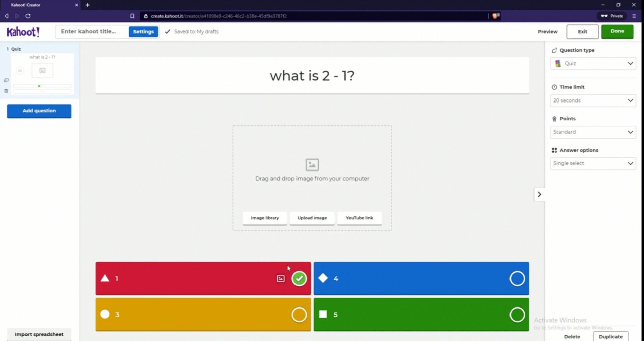Open the Time limit dropdown
The width and height of the screenshot is (644, 341).
593,100
